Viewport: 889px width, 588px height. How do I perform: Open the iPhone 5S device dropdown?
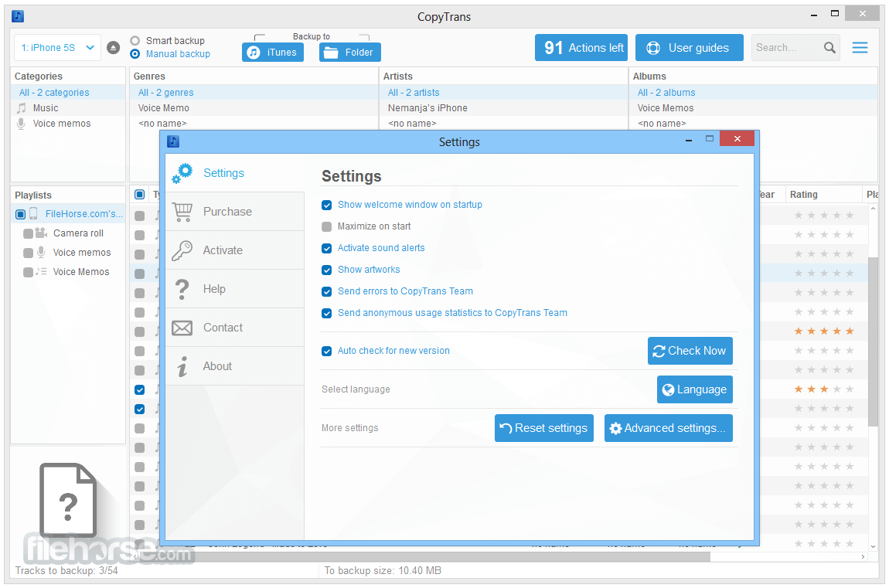coord(57,48)
